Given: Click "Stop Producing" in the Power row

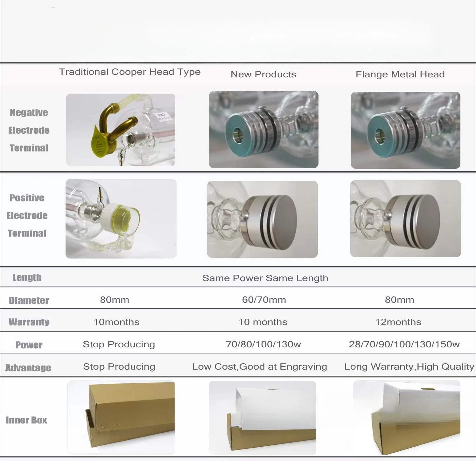Looking at the screenshot, I should click(119, 344).
